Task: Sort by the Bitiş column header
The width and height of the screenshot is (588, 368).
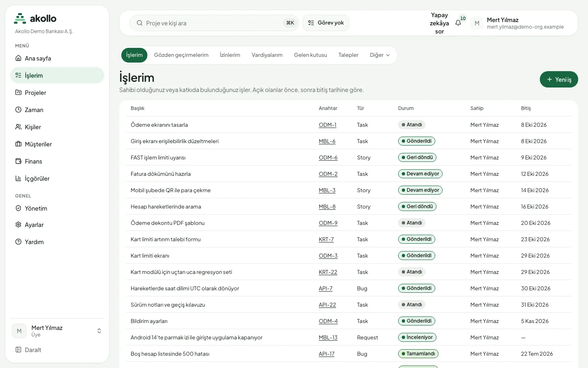Action: 526,108
